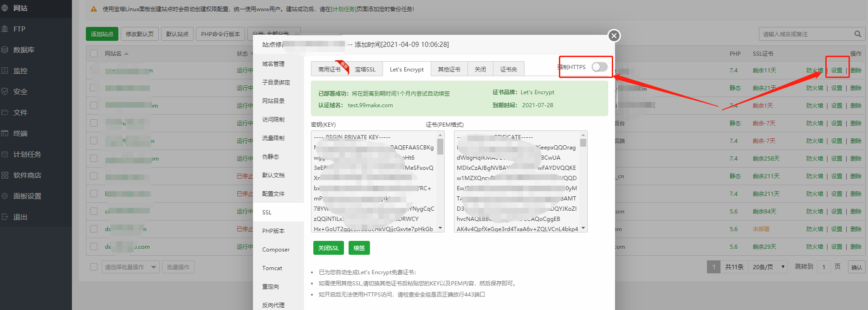Viewport: 868px width, 310px height.
Task: Tick the checkbox of the 剩余1天 site row
Action: 94,105
